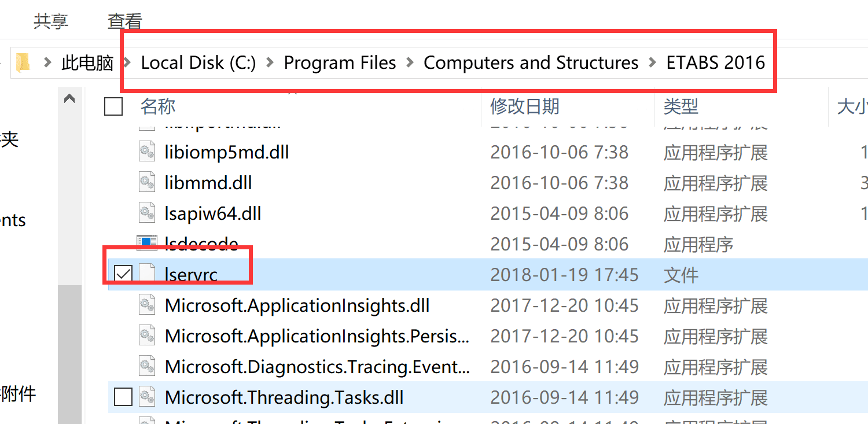Image resolution: width=868 pixels, height=424 pixels.
Task: Expand the chevron after 此电脑
Action: point(127,62)
